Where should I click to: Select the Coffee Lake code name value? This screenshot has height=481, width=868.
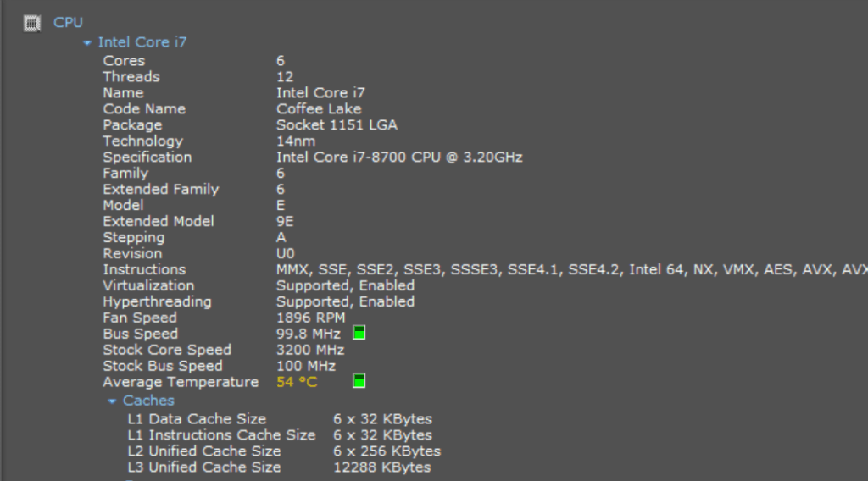coord(319,109)
